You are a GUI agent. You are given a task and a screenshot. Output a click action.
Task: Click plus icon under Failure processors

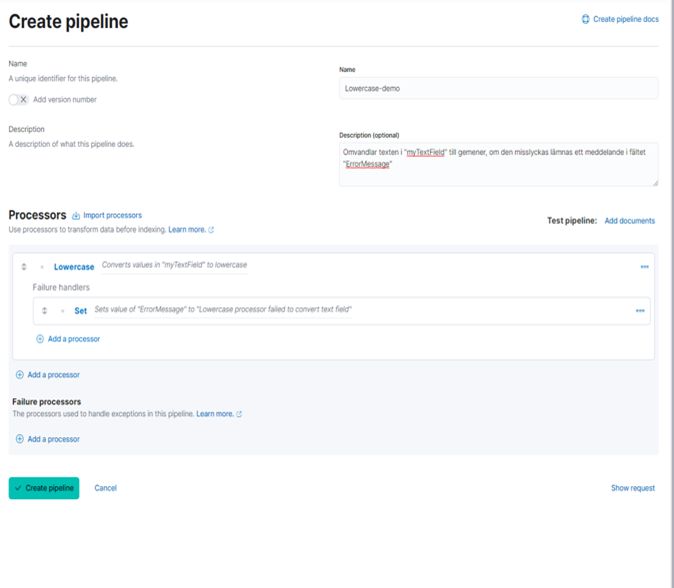(x=20, y=439)
